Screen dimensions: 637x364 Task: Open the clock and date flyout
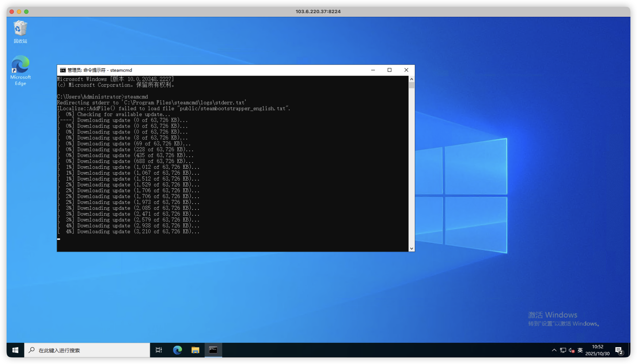598,350
